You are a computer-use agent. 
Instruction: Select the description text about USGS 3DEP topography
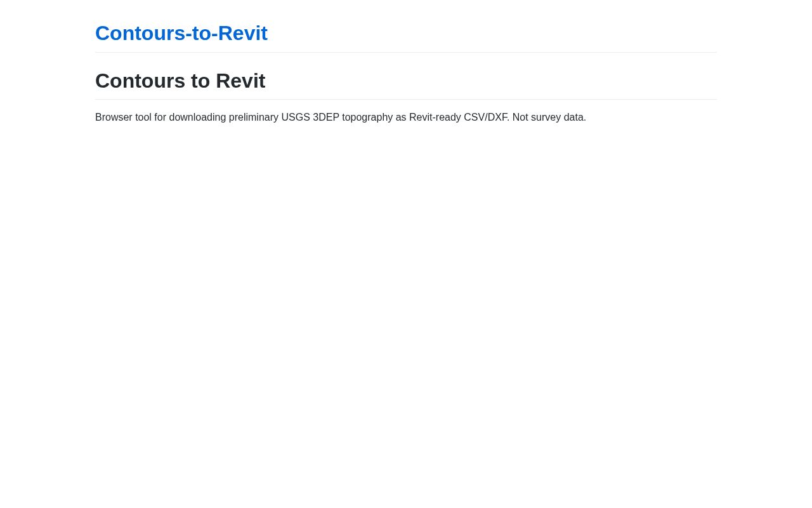point(341,117)
